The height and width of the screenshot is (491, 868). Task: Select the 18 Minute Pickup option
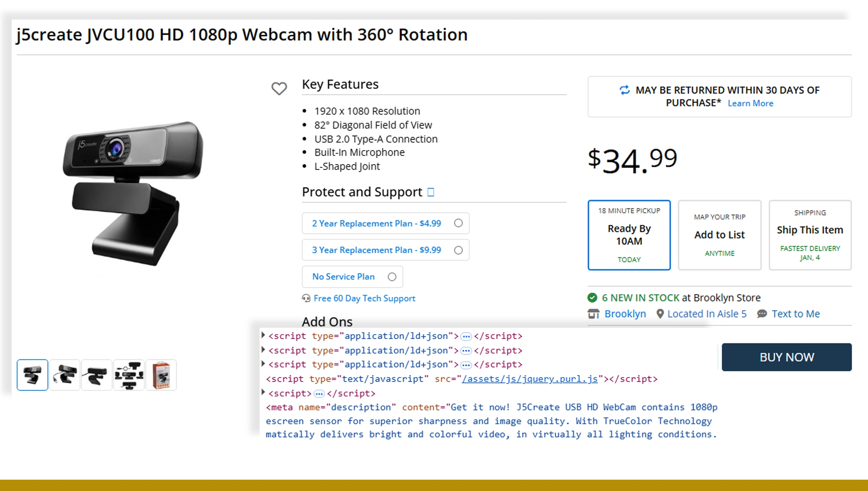click(x=629, y=235)
